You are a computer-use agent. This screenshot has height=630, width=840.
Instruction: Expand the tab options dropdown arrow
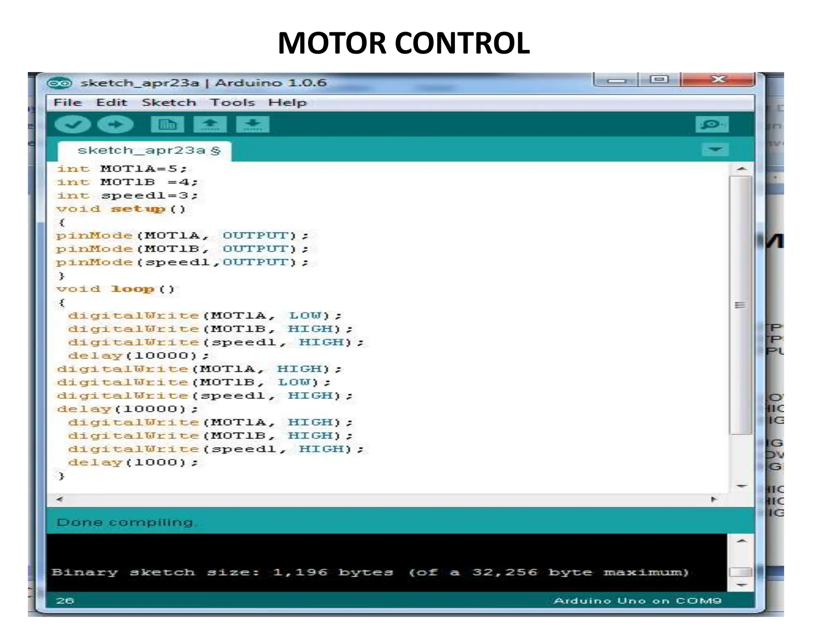[715, 150]
